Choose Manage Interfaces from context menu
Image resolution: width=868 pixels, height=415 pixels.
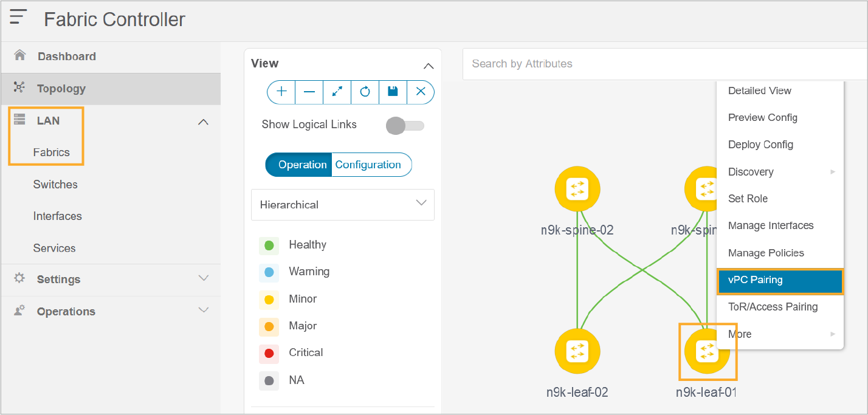(780, 225)
